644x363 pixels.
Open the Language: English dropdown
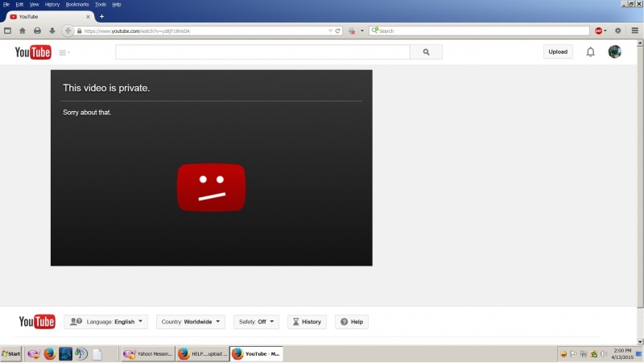pyautogui.click(x=106, y=321)
